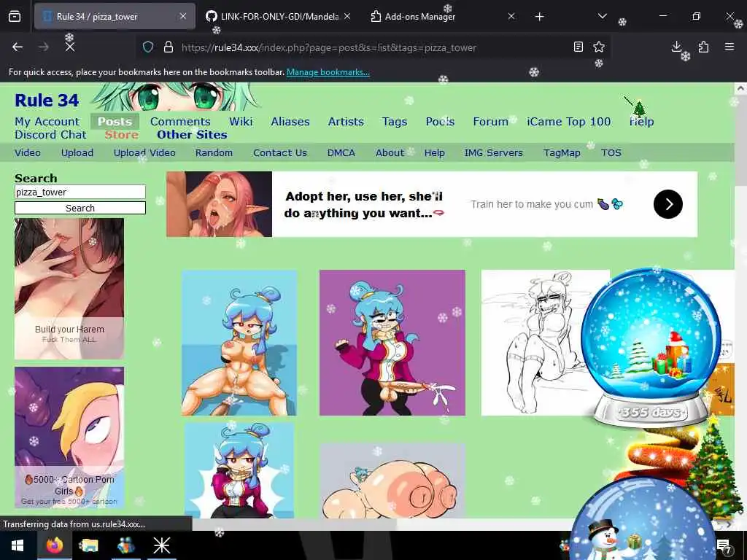Visit the Forum link
This screenshot has height=560, width=747.
click(x=490, y=122)
